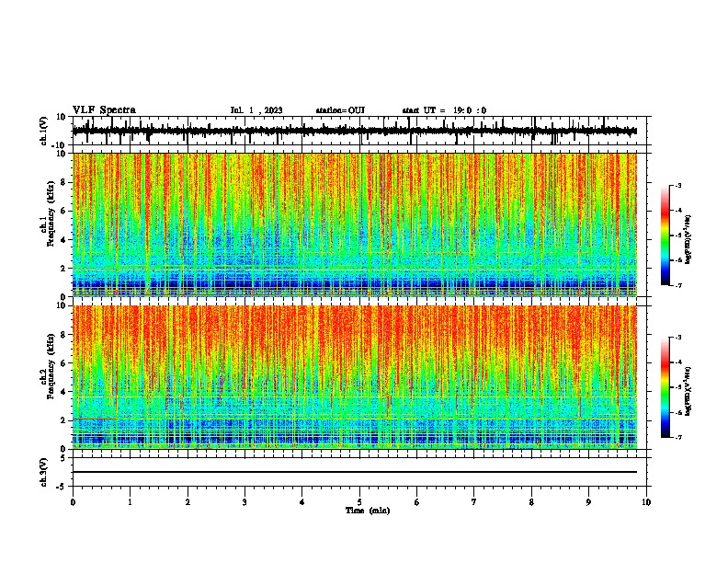
Task: Click the ch.2 spectrogram color bar
Action: point(665,387)
